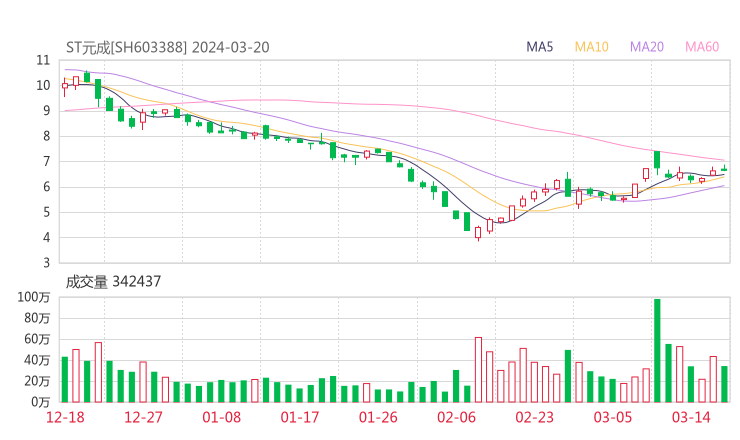
Task: Click the tallest green volume bar near 100万
Action: point(657,350)
